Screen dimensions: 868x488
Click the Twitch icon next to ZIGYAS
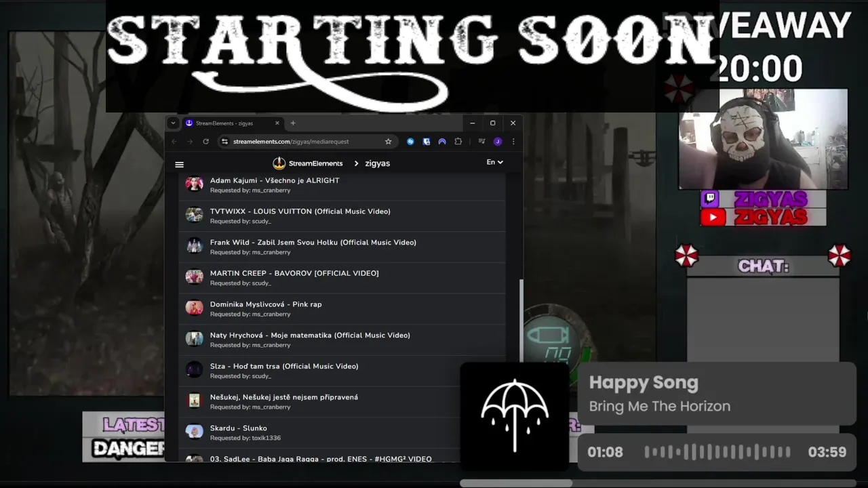711,199
